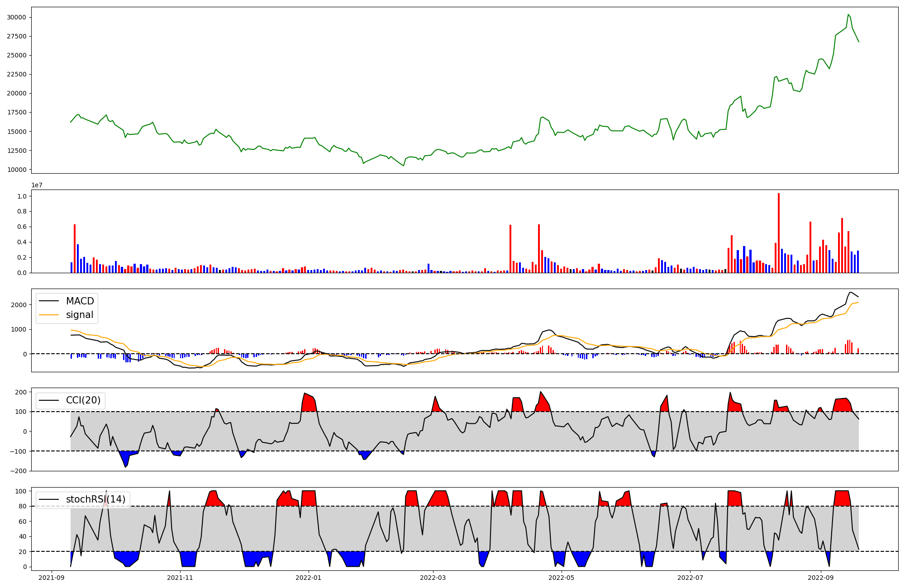905x588 pixels.
Task: Click the 30000 price axis label
Action: point(17,17)
